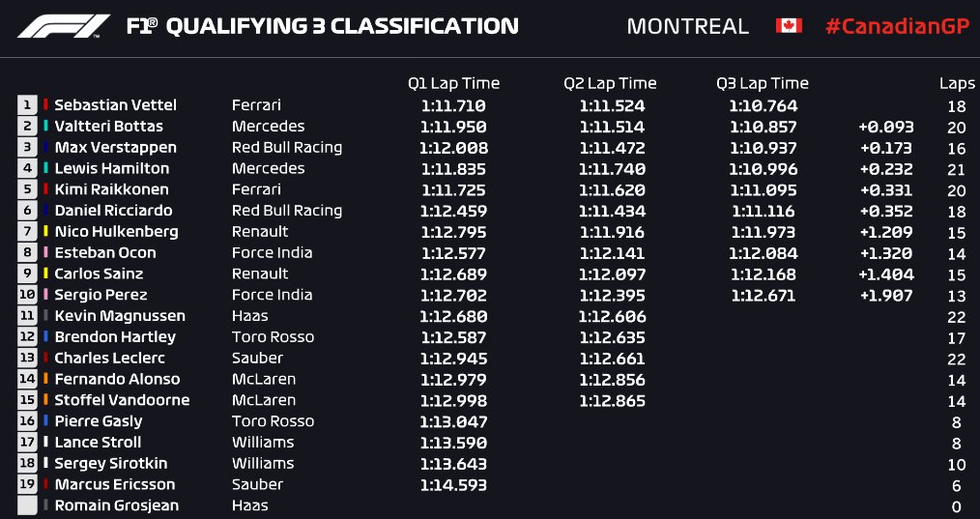Click Toro Rosso team name beside Pierre Gasly
The width and height of the screenshot is (980, 519).
click(274, 420)
